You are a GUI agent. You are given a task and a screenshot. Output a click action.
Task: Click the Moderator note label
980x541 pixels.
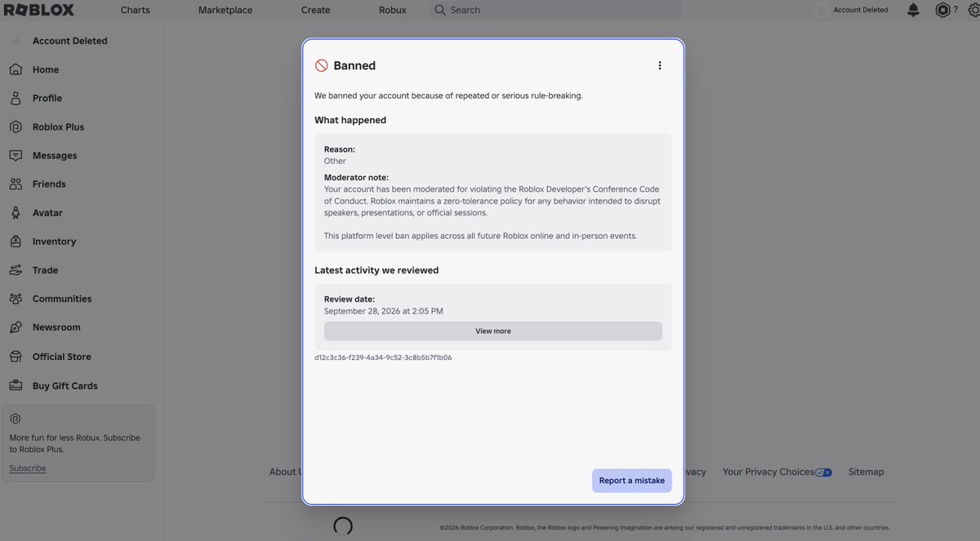click(356, 177)
